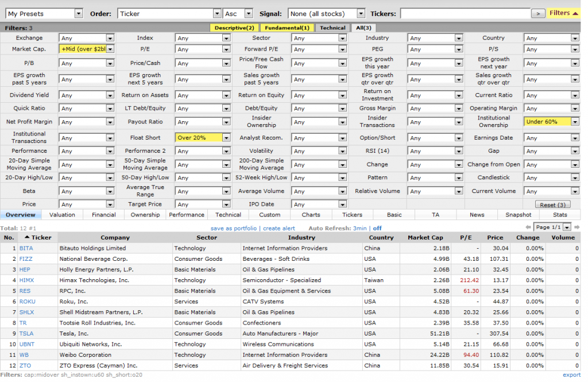Click the previous page arrow icon
588x382 pixels.
529,228
